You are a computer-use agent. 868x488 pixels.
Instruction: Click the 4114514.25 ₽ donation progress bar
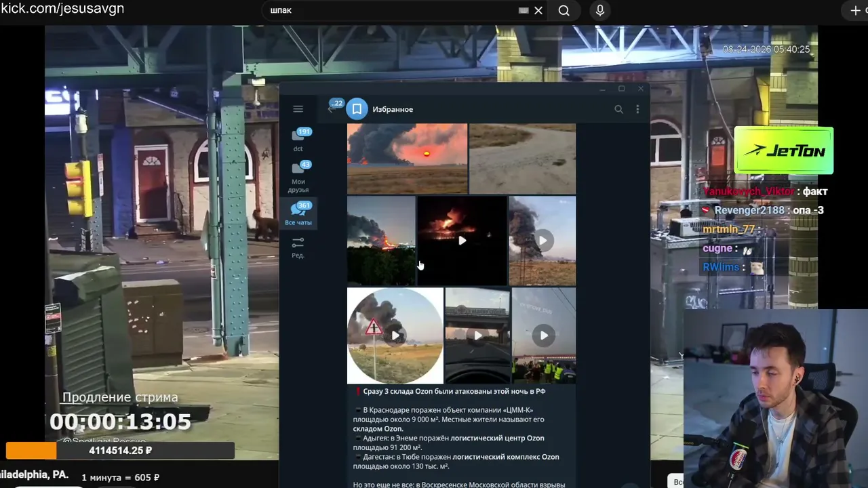[x=120, y=450]
